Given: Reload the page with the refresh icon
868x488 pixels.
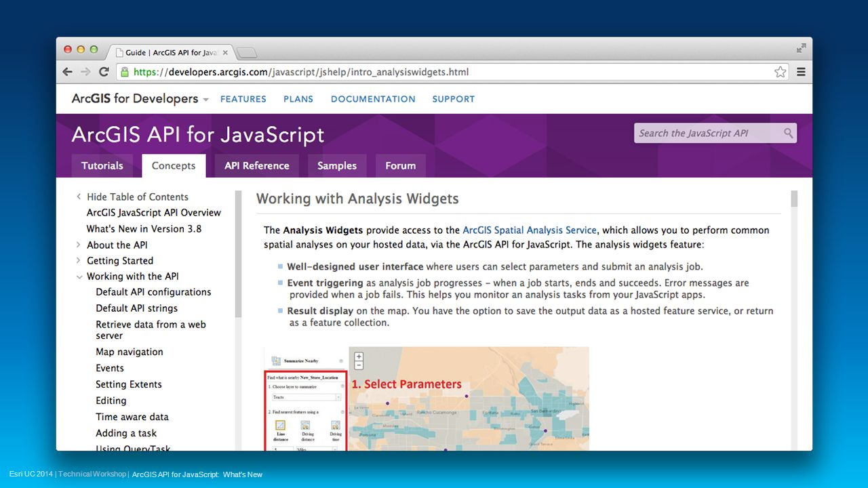Looking at the screenshot, I should coord(104,72).
